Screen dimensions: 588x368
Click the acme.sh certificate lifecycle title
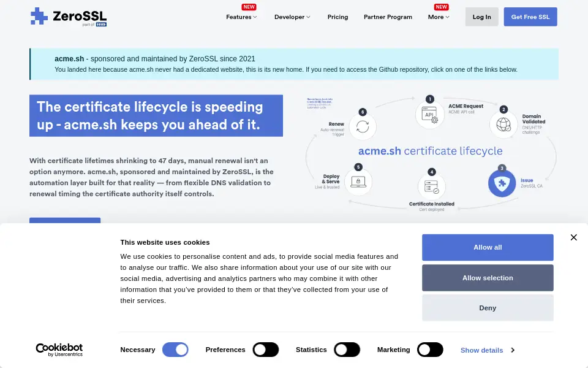pyautogui.click(x=430, y=151)
